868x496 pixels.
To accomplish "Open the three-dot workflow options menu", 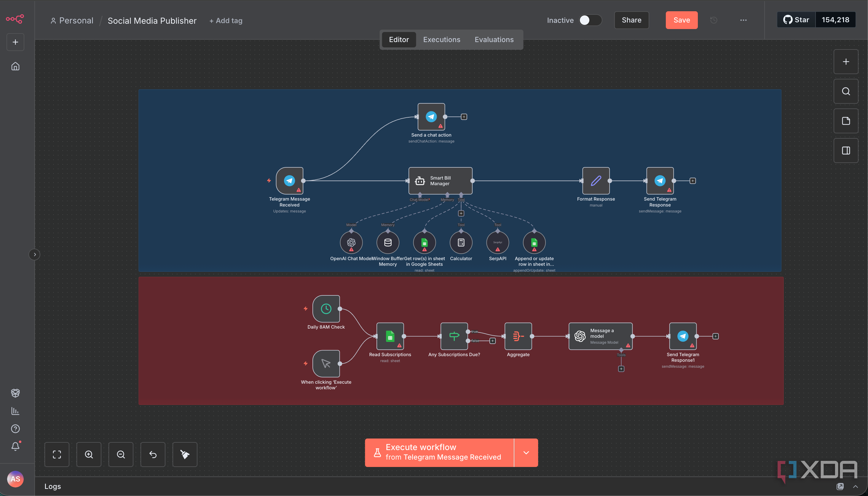I will pyautogui.click(x=743, y=20).
